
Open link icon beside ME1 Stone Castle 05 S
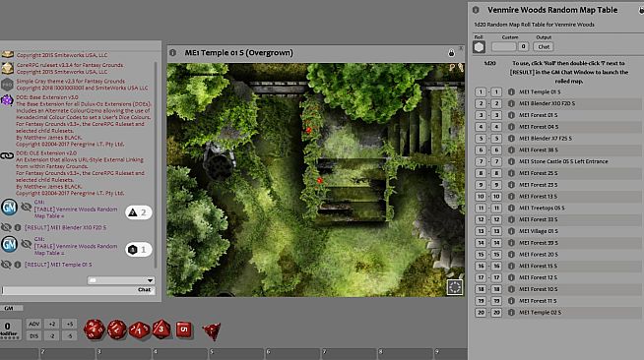coord(511,161)
